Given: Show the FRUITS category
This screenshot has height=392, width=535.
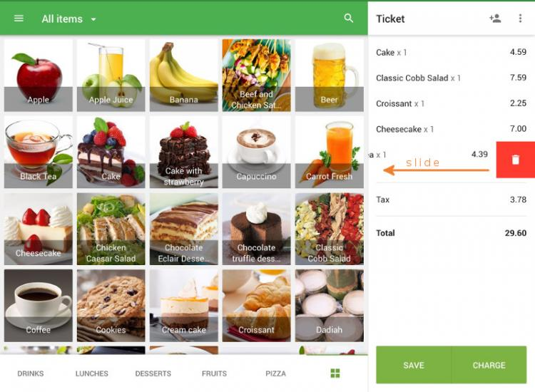Looking at the screenshot, I should pos(214,373).
